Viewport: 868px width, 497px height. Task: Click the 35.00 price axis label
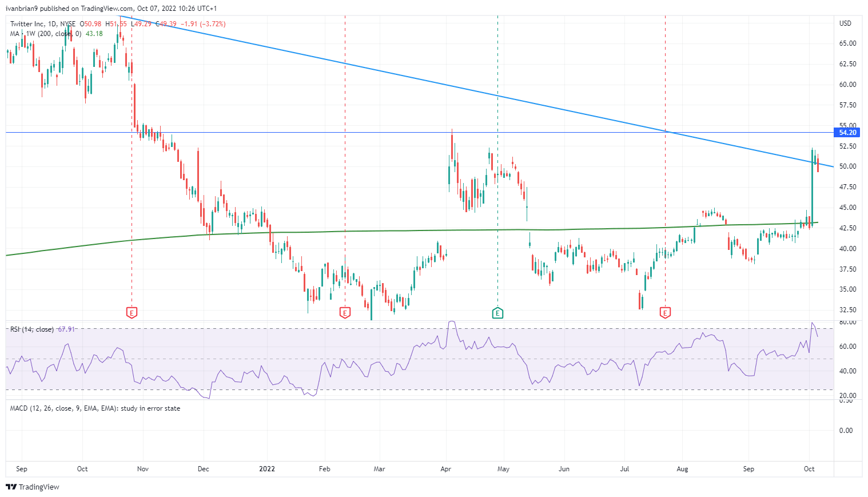pyautogui.click(x=847, y=289)
